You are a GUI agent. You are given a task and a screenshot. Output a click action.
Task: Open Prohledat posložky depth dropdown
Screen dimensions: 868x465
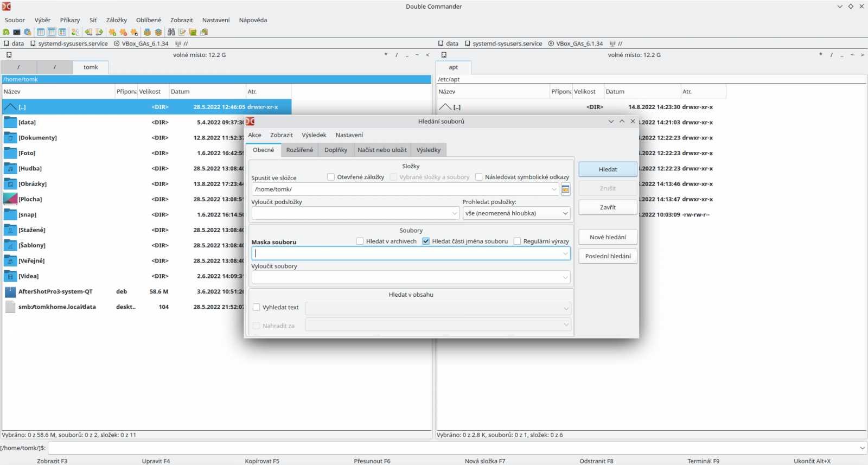pos(516,213)
